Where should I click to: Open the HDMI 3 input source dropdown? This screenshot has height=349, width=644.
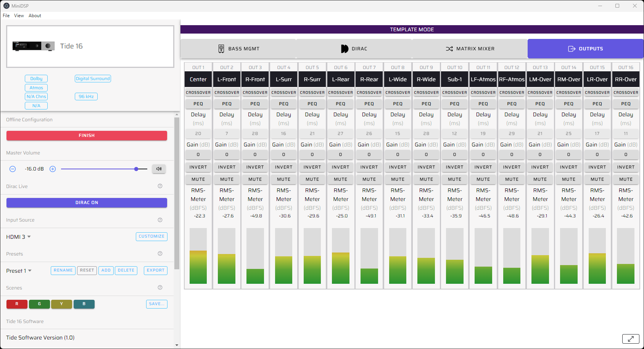click(x=18, y=236)
